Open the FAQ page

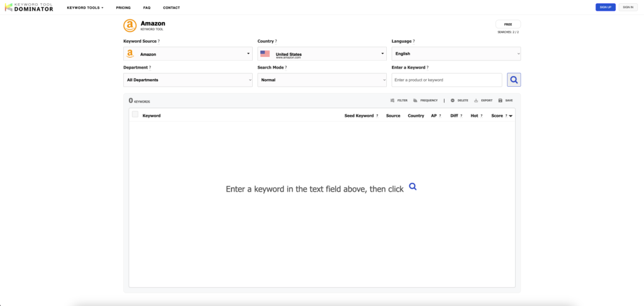147,8
